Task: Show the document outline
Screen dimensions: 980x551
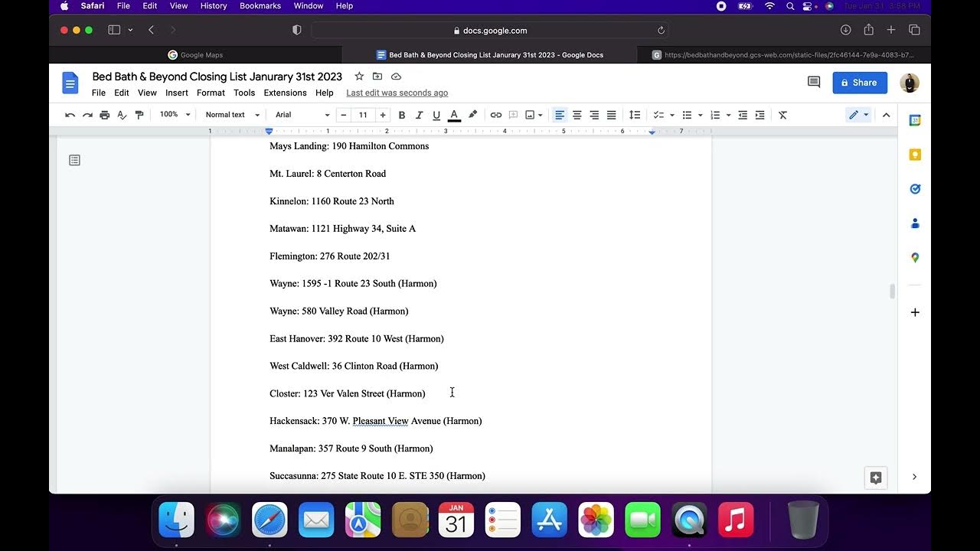Action: pos(74,160)
